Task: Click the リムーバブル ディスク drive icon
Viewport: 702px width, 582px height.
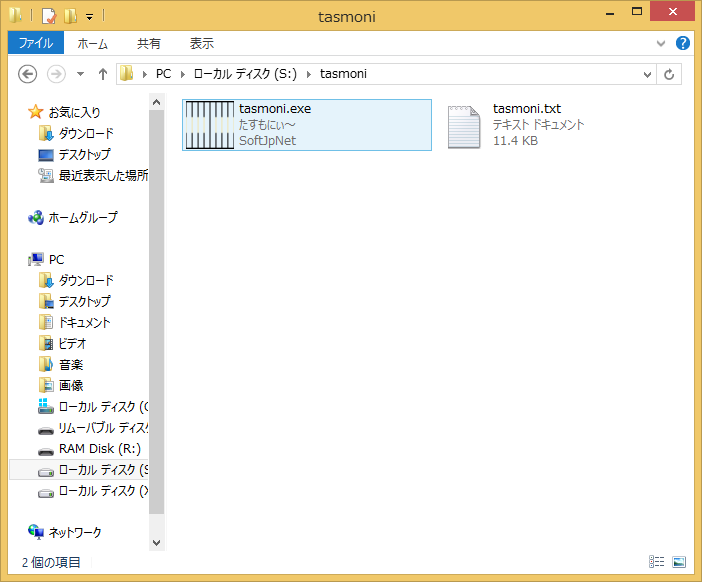Action: (x=46, y=430)
